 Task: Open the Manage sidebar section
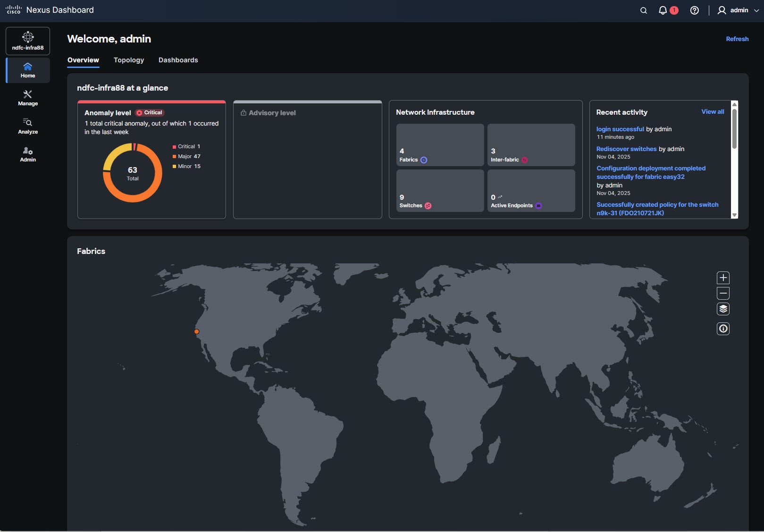(28, 98)
